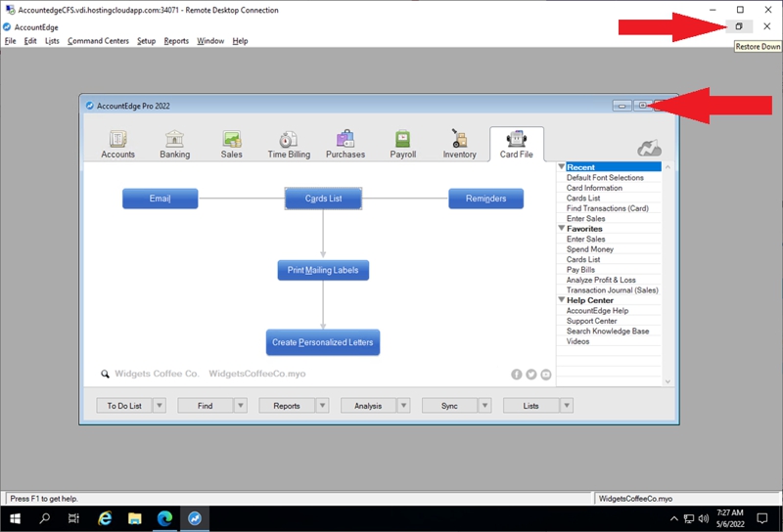Click the To Do List button

[x=124, y=405]
